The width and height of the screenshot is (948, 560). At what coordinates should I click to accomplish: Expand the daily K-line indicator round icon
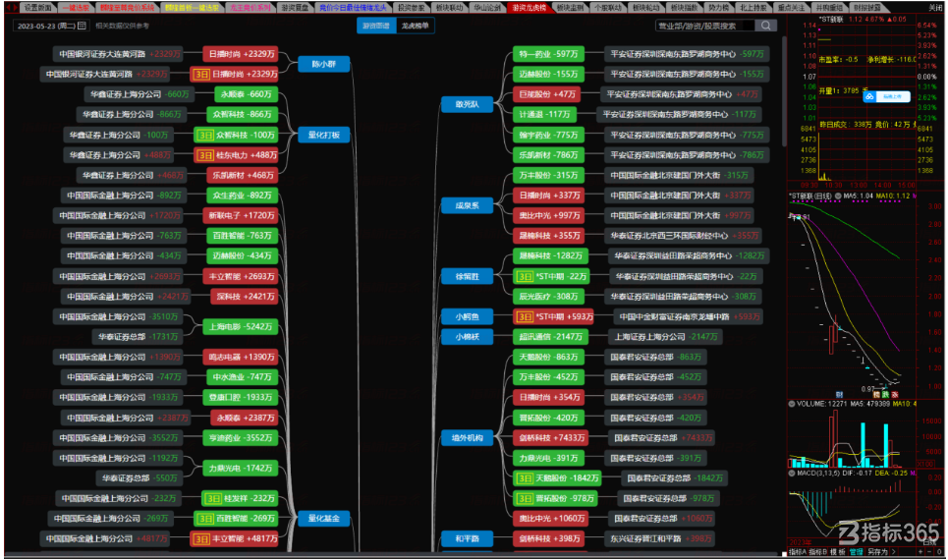pyautogui.click(x=838, y=196)
